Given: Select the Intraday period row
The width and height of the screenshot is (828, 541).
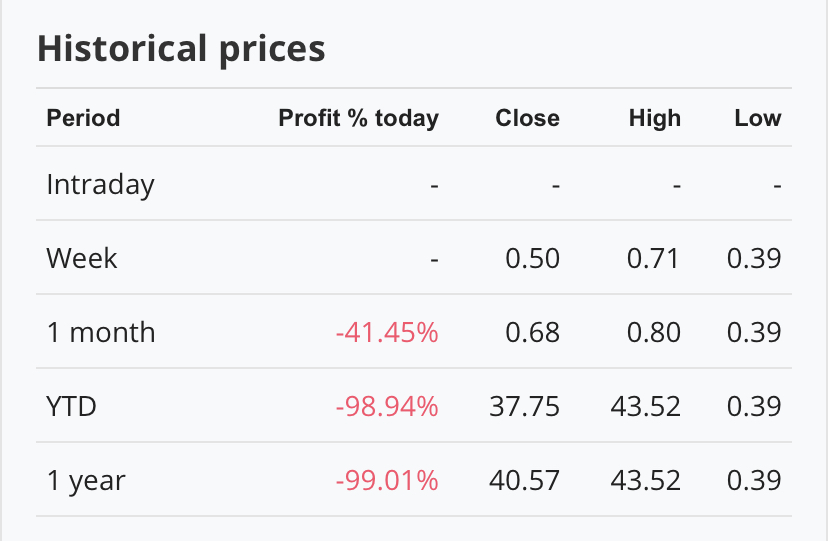Looking at the screenshot, I should (100, 184).
